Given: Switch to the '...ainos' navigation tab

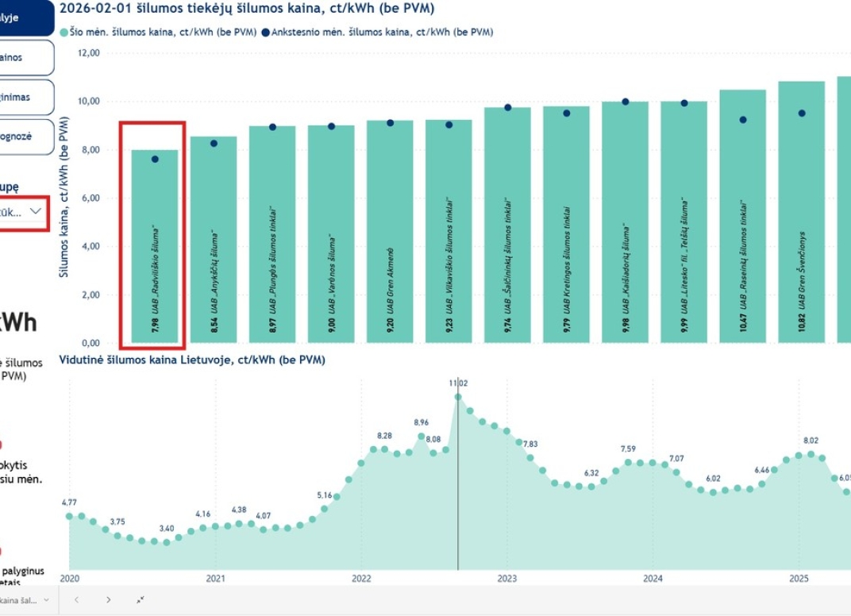Looking at the screenshot, I should pos(27,57).
